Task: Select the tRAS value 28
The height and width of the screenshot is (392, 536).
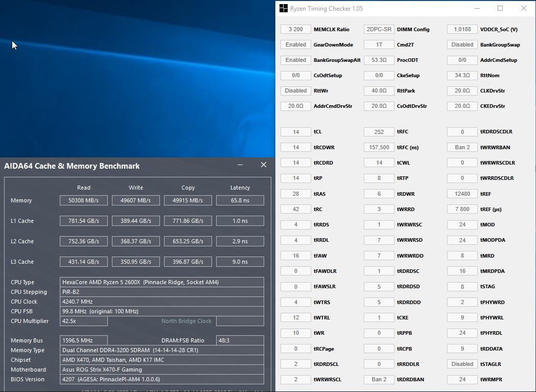Action: pos(296,194)
